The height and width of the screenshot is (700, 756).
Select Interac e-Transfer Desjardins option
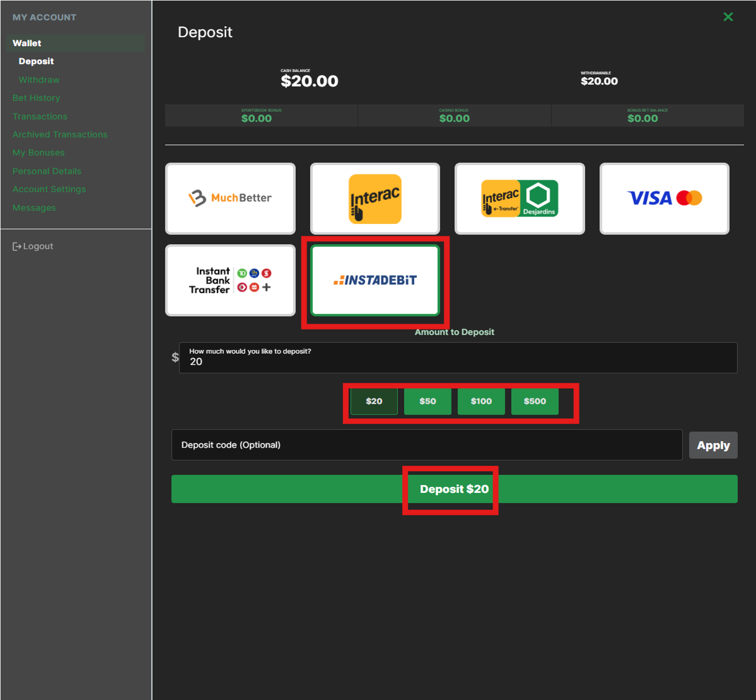[x=519, y=198]
